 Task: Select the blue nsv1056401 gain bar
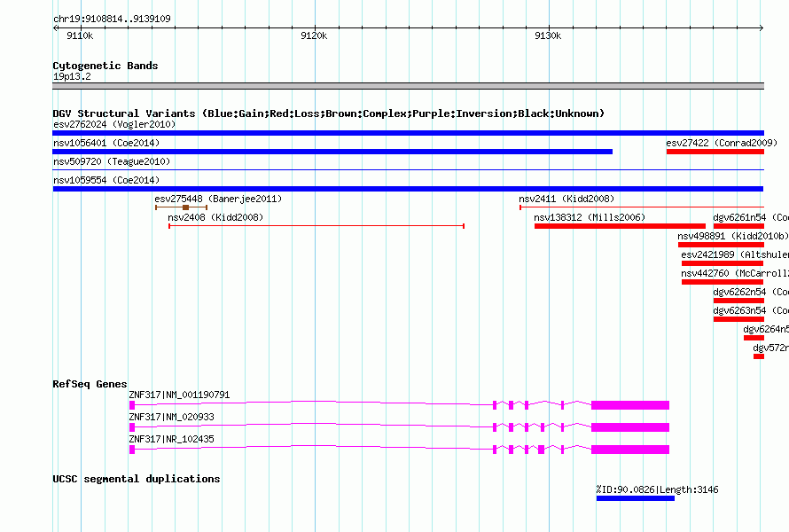pos(332,152)
